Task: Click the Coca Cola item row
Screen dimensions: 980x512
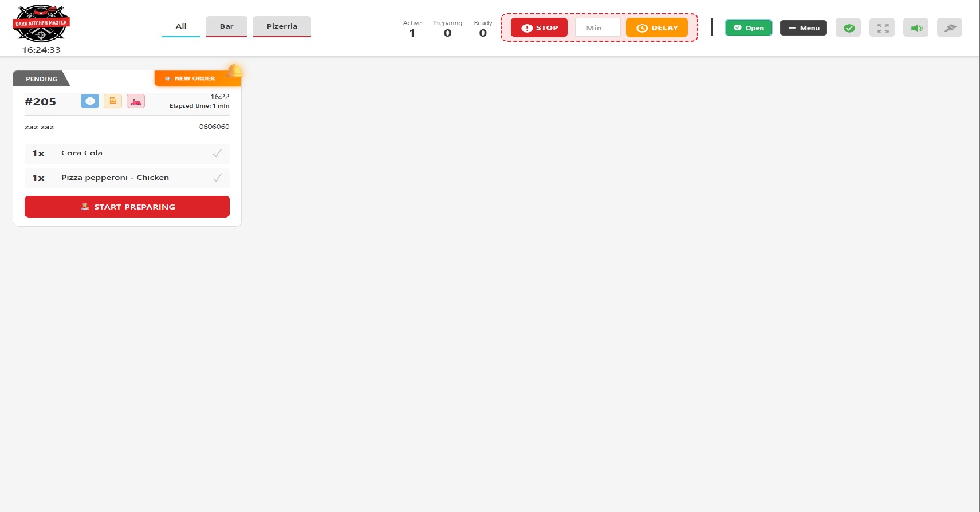Action: point(127,153)
